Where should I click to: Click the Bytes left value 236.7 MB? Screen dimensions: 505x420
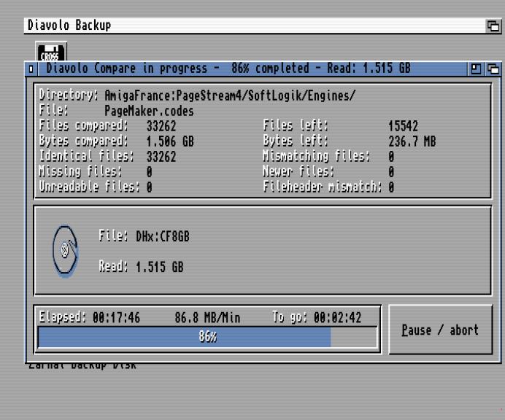(412, 140)
